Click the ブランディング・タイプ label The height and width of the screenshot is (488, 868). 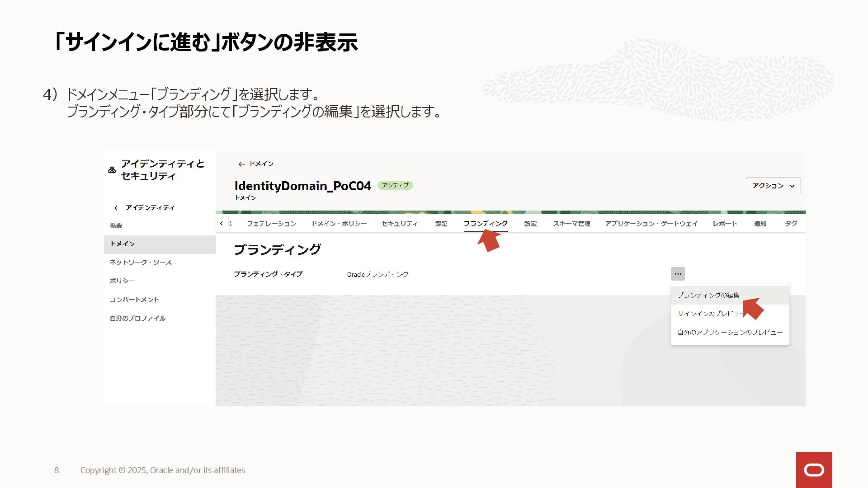pos(268,274)
